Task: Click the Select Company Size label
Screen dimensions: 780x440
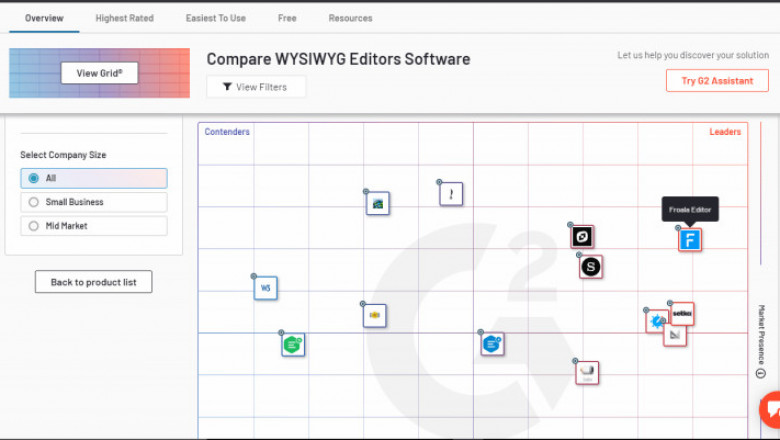Action: click(x=63, y=155)
